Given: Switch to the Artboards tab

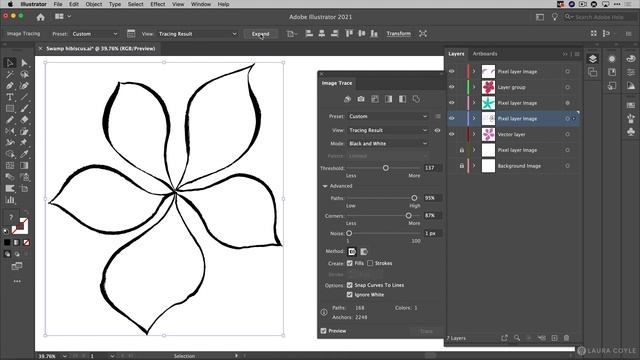Looking at the screenshot, I should click(x=485, y=53).
